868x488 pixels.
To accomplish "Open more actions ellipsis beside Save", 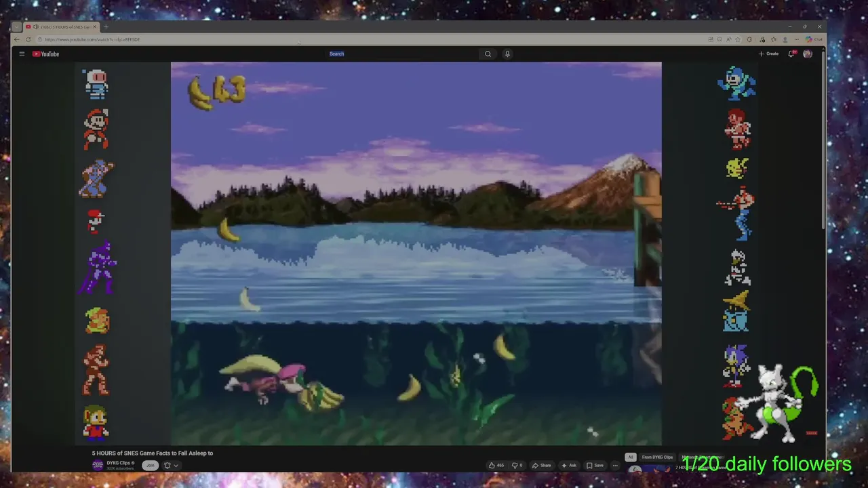I will (x=615, y=465).
